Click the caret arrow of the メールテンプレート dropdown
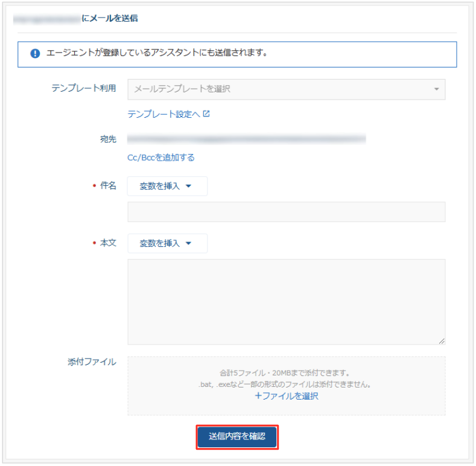476x466 pixels. pyautogui.click(x=436, y=89)
